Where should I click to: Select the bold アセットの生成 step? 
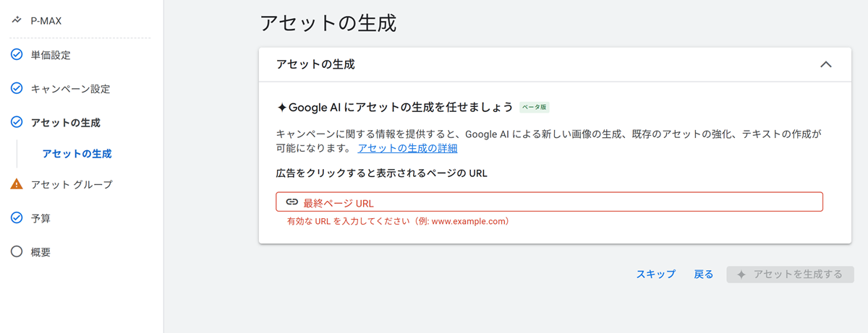66,123
